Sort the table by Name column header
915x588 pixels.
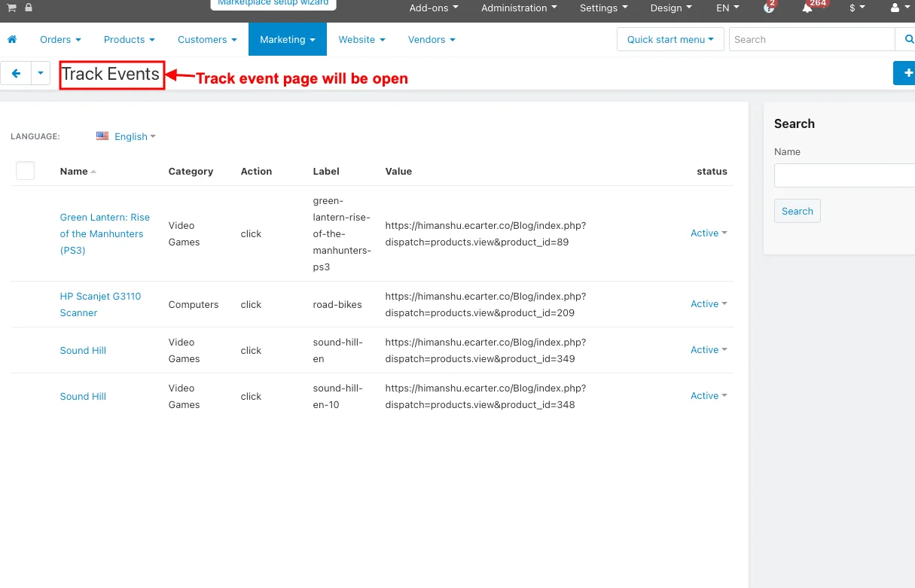click(74, 172)
